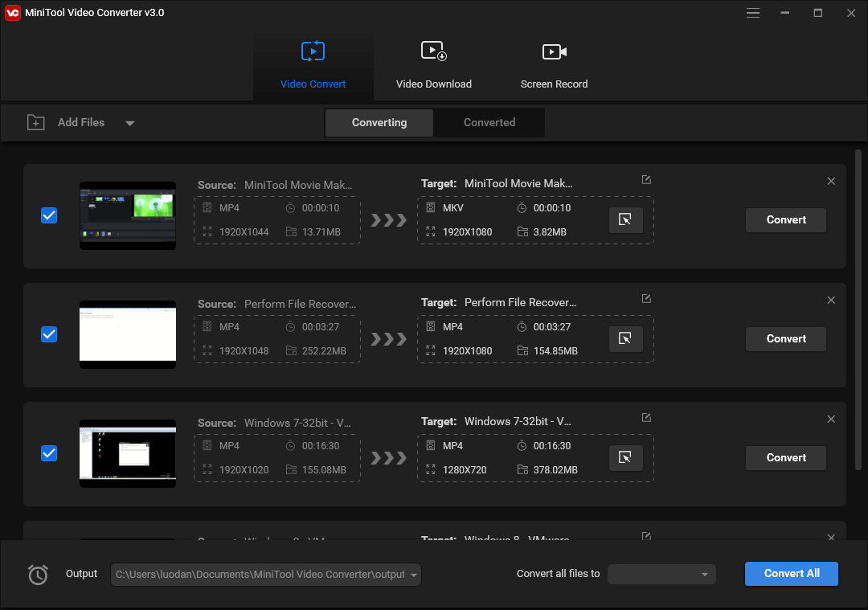Click the Add Files icon
Viewport: 868px width, 610px height.
[35, 123]
